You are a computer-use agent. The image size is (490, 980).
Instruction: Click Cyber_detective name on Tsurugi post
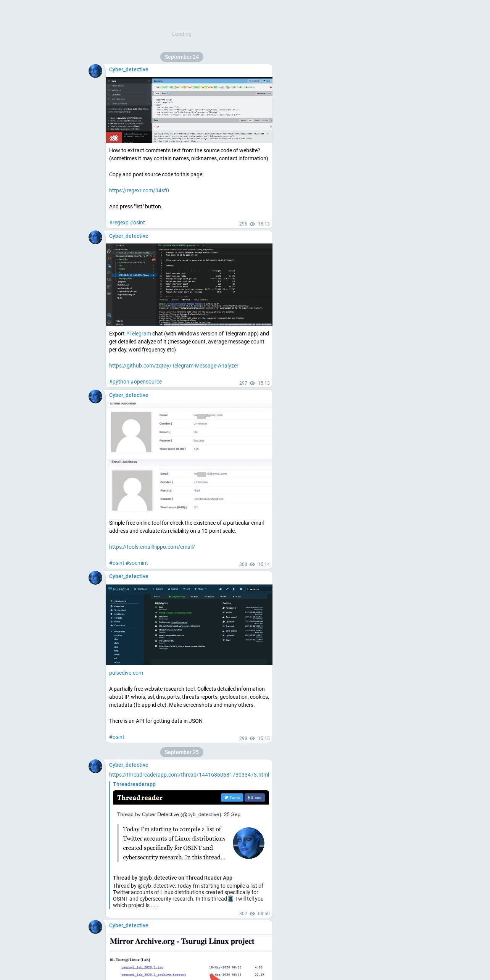tap(129, 925)
